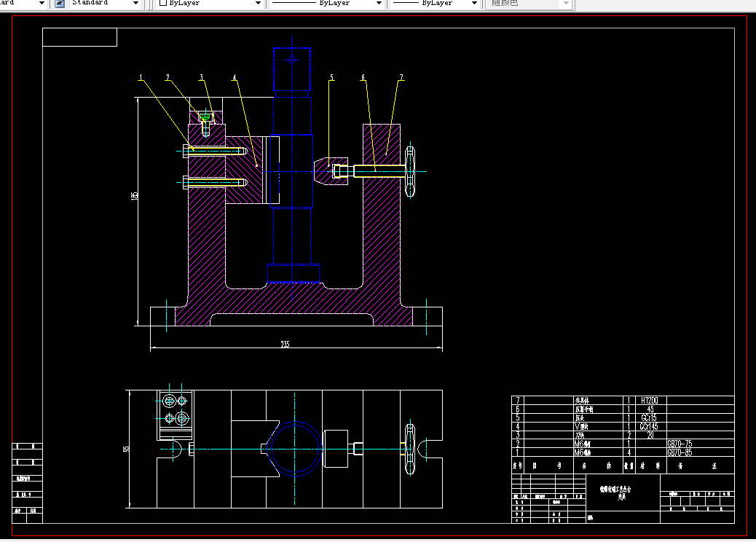Select the empty rectangle at top-left of drawing frame
Image resolution: width=756 pixels, height=542 pixels.
pos(79,37)
